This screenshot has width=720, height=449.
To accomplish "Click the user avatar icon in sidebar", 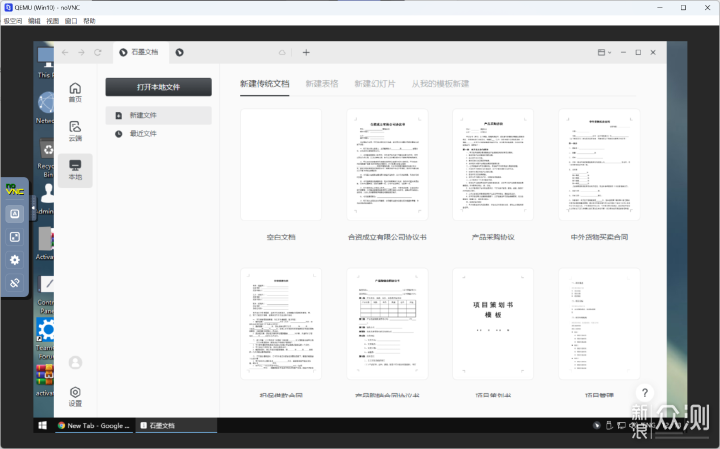I will click(x=75, y=362).
